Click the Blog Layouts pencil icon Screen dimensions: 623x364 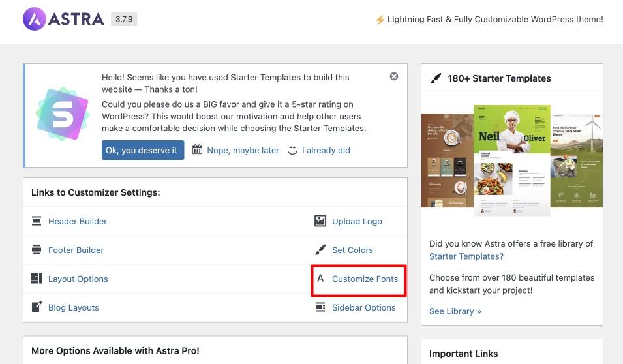[x=37, y=307]
